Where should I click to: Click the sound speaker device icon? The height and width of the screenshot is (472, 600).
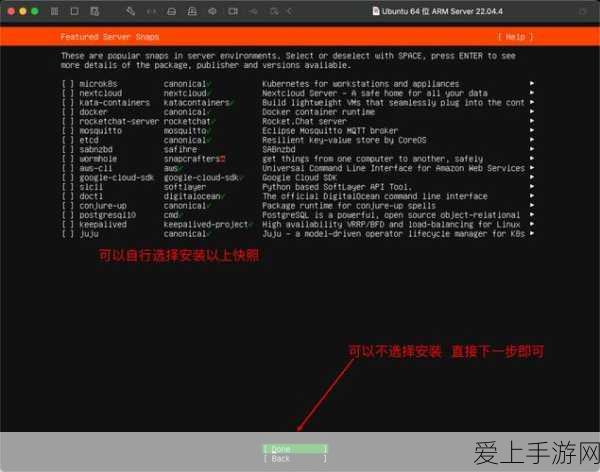tap(212, 11)
